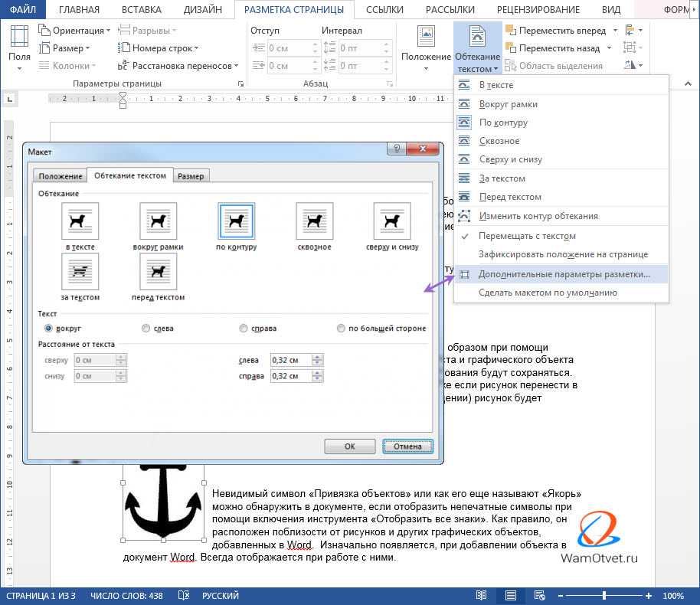
Task: Click the tab selector on ruler
Action: click(x=10, y=99)
